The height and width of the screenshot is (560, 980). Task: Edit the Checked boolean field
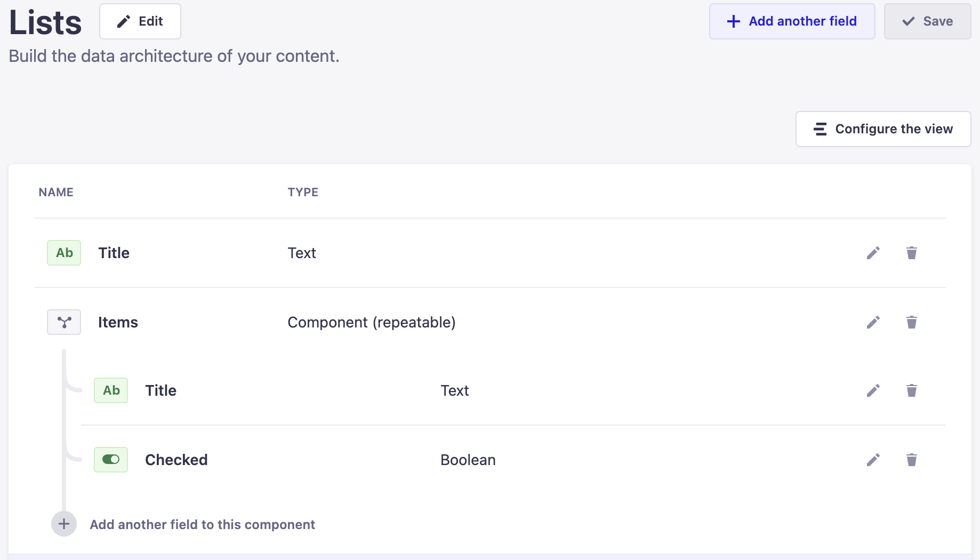pyautogui.click(x=873, y=460)
